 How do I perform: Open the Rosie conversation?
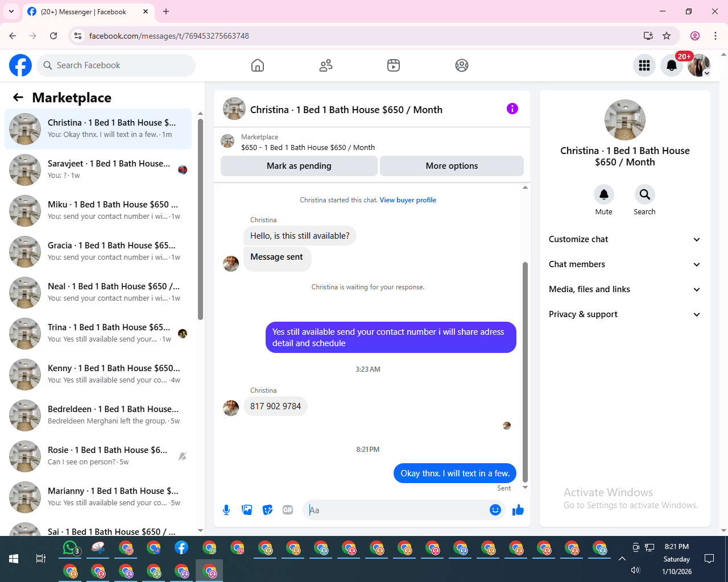[x=98, y=456]
